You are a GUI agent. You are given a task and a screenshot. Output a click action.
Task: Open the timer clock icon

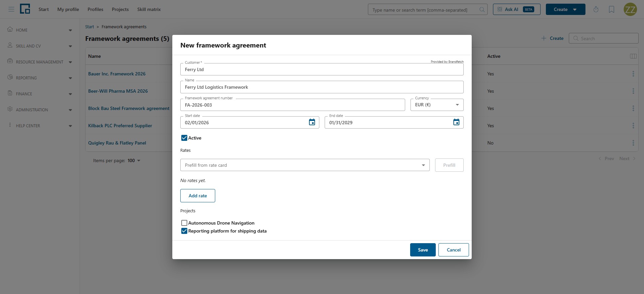tap(596, 9)
